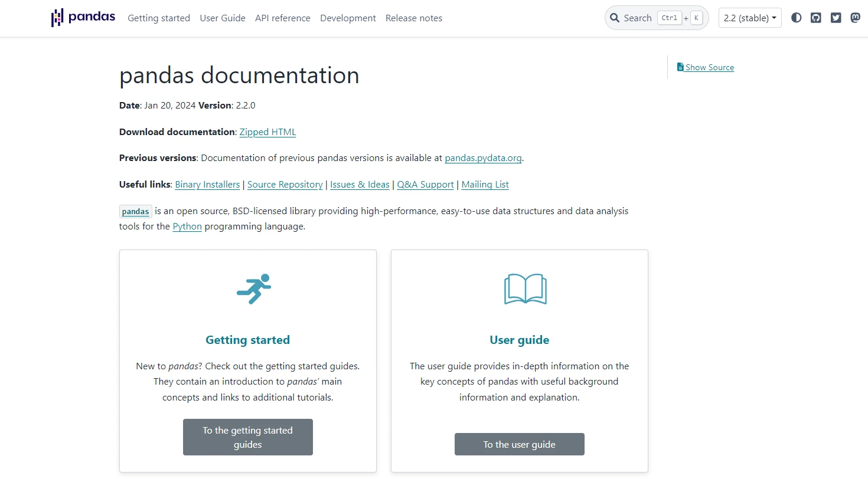This screenshot has height=479, width=868.
Task: Open the pandas Twitter icon link
Action: (836, 18)
